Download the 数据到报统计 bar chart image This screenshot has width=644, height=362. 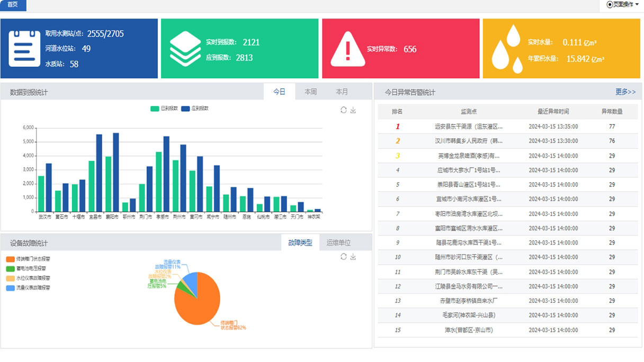tap(353, 110)
